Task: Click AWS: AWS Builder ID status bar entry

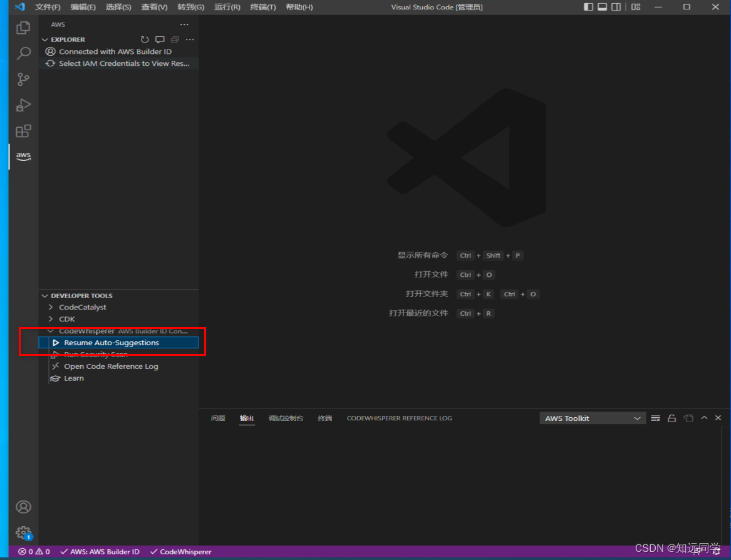Action: click(x=100, y=552)
